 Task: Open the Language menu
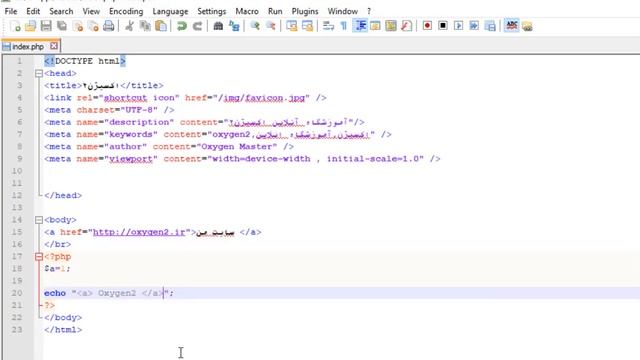170,11
